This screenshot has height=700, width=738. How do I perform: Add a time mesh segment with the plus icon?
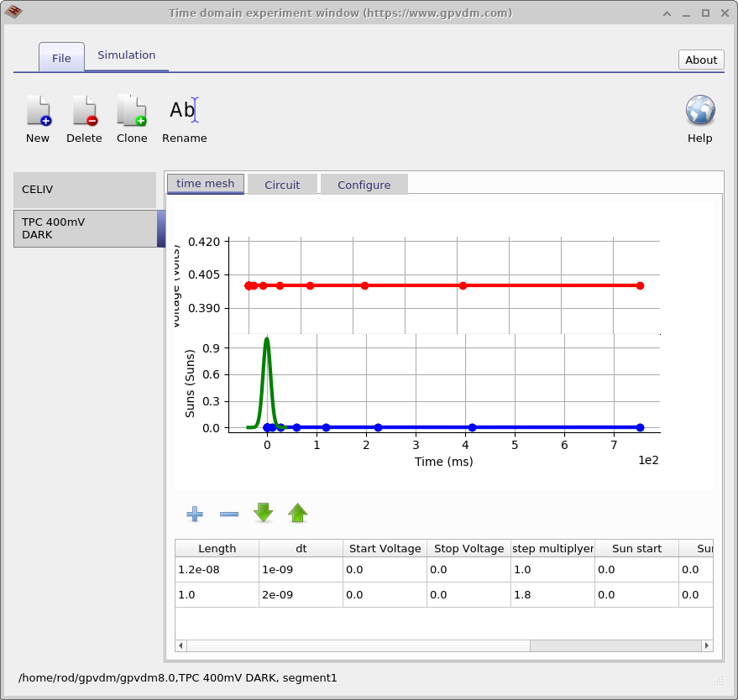click(194, 513)
